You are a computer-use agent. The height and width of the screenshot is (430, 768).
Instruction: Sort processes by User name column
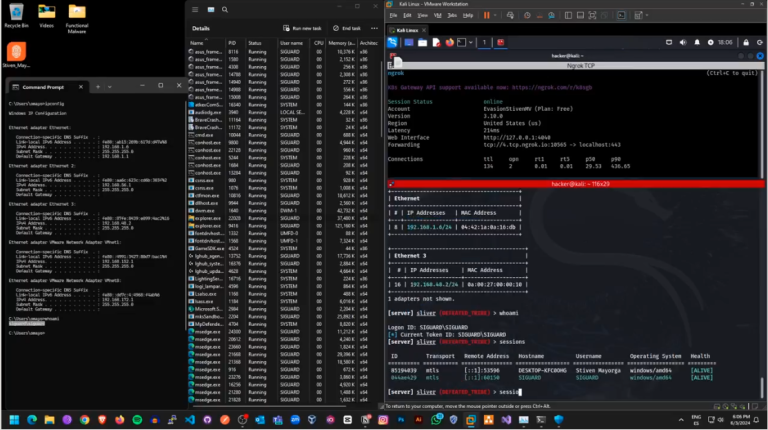tap(291, 43)
